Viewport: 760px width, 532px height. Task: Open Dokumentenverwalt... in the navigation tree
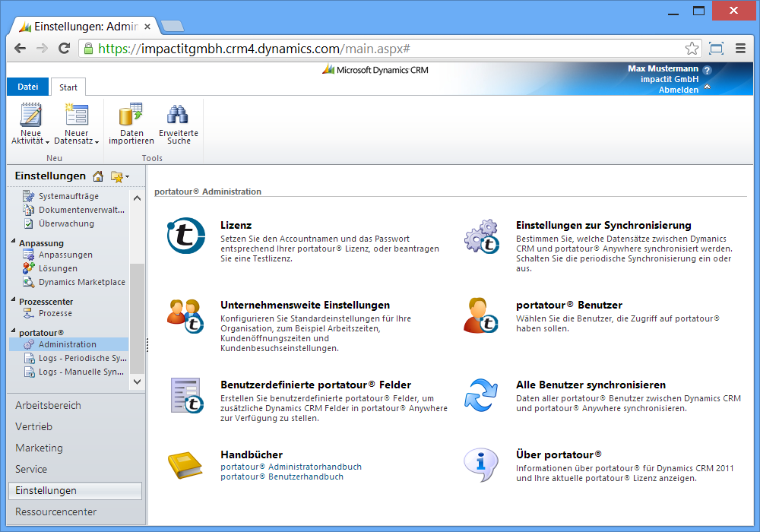tap(74, 210)
